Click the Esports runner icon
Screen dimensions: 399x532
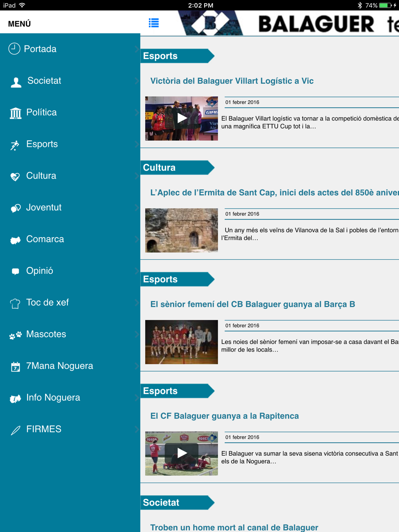15,145
